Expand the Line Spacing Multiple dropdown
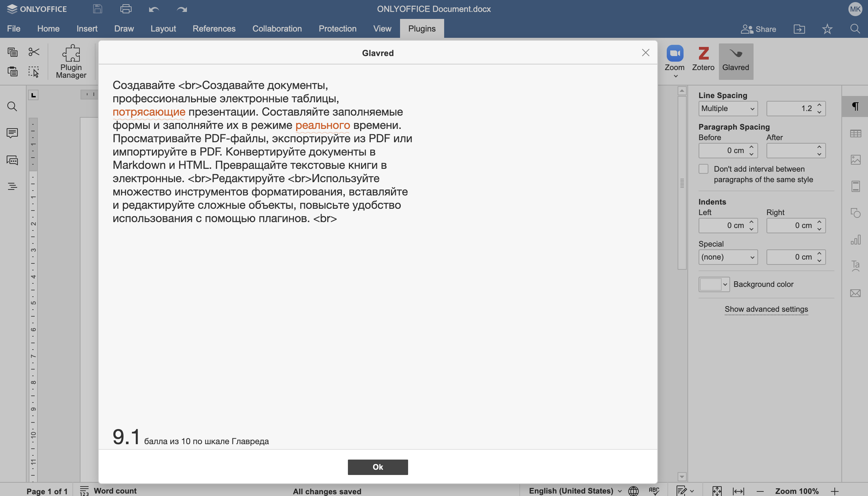The image size is (868, 496). tap(728, 109)
